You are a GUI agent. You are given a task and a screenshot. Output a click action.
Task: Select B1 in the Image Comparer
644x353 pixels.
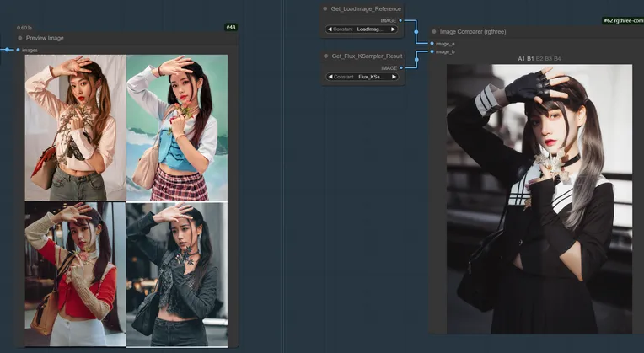[530, 59]
